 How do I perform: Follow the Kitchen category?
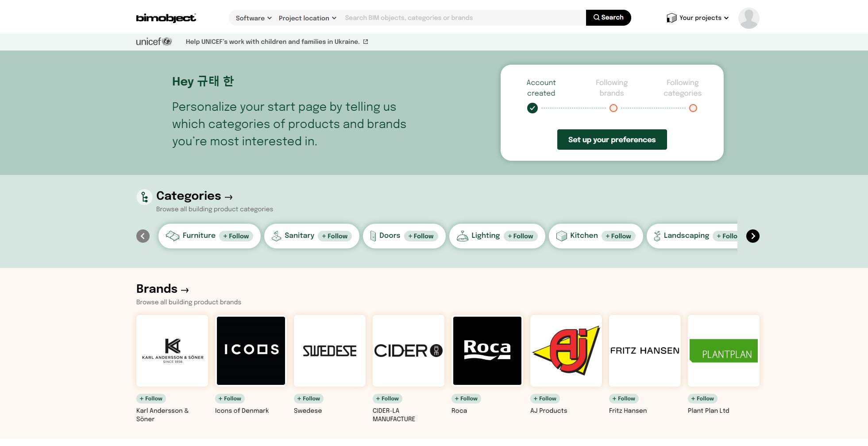pyautogui.click(x=618, y=236)
